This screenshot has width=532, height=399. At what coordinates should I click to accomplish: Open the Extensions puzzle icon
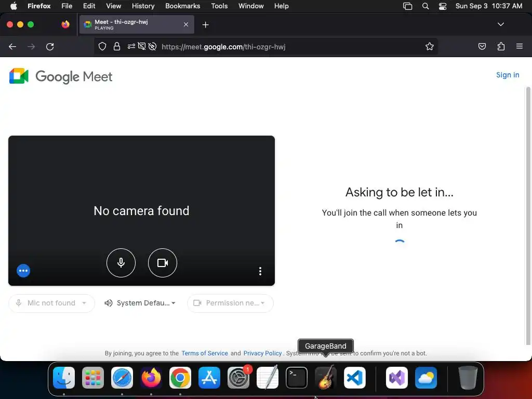(x=501, y=46)
